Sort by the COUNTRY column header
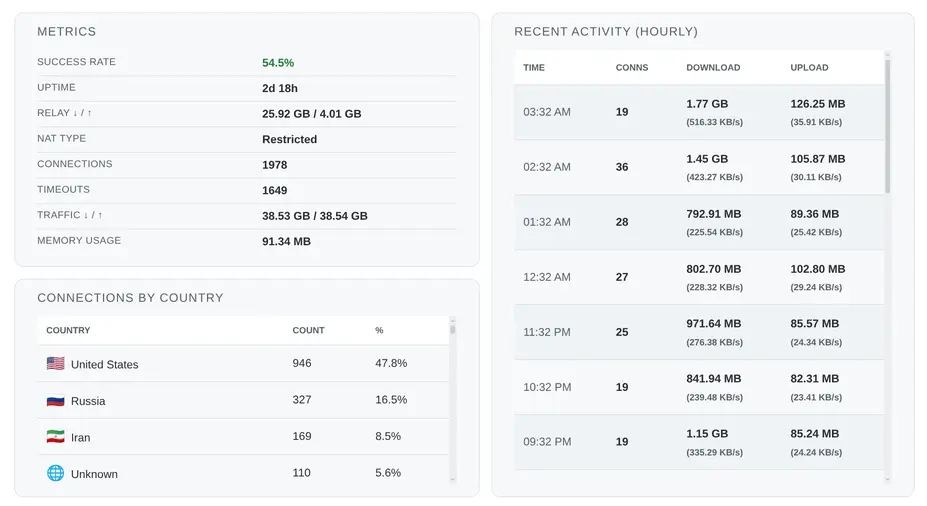The height and width of the screenshot is (506, 927). [68, 330]
